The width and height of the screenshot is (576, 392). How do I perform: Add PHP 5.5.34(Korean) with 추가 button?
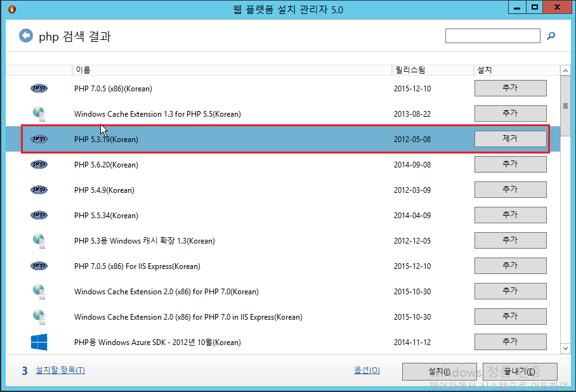point(510,215)
